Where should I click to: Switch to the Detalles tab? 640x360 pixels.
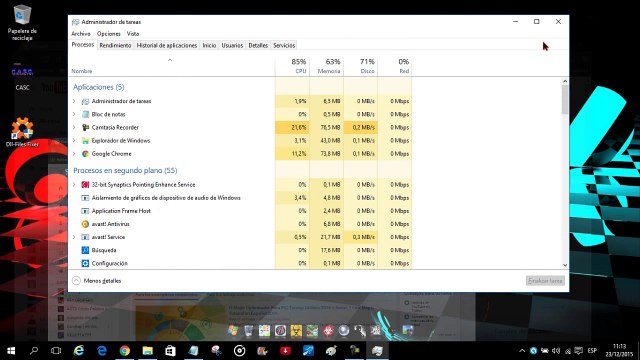pyautogui.click(x=258, y=45)
